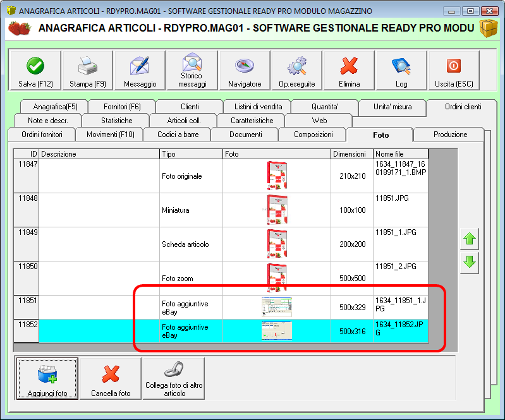Select the Clienti tab
505x420 pixels.
(190, 107)
